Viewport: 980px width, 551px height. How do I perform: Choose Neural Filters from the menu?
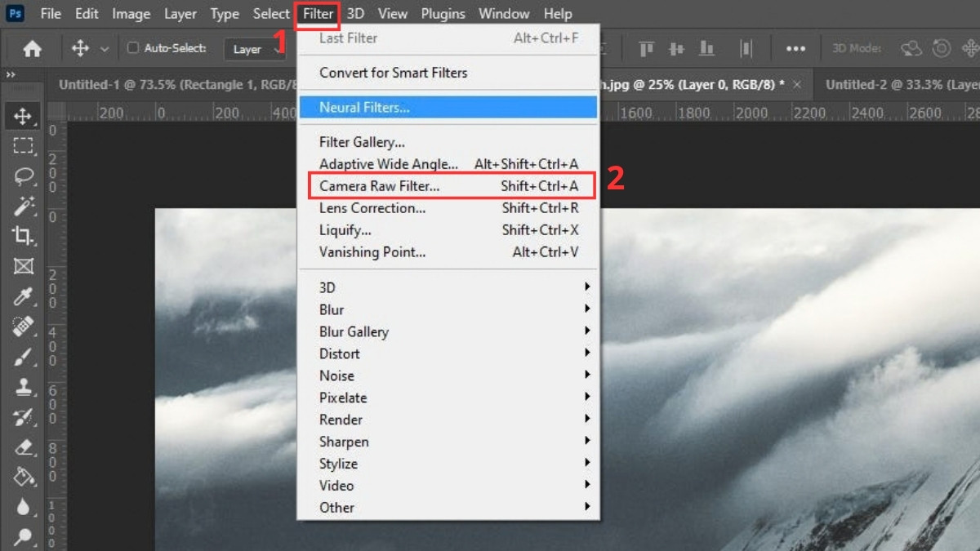pyautogui.click(x=448, y=107)
